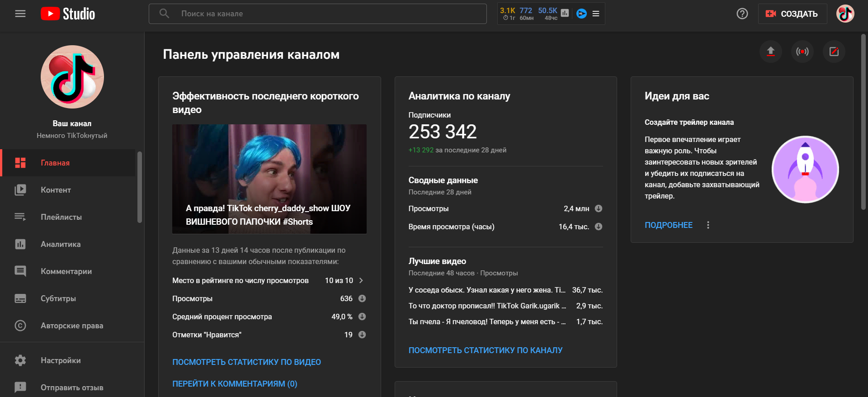The image size is (868, 397).
Task: Open three-dot options next to ПОДРОБНЕЕ
Action: click(x=708, y=225)
